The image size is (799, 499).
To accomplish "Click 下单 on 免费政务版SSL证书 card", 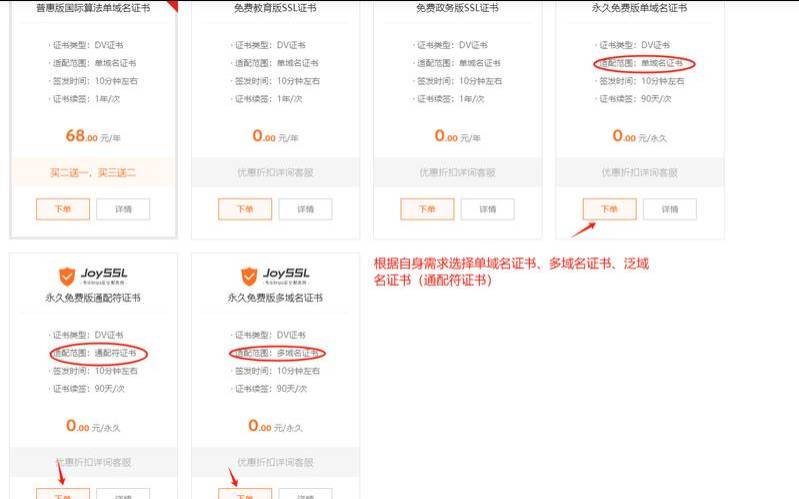I will [427, 209].
